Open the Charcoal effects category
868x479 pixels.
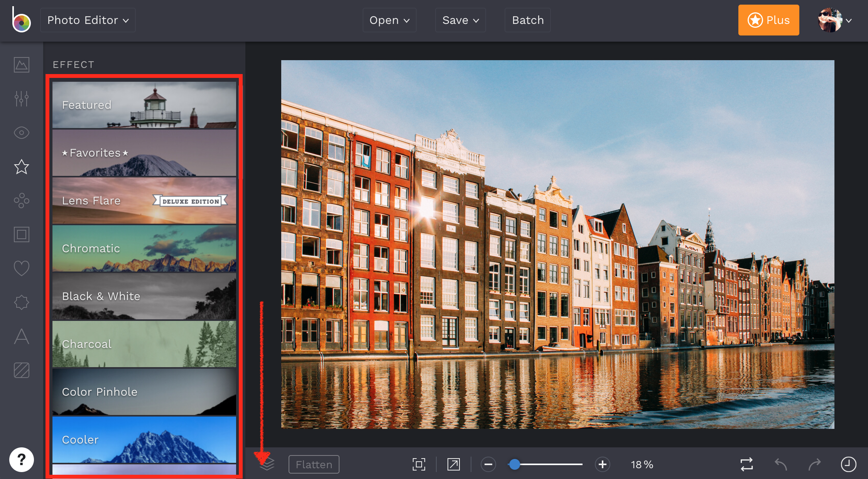pos(144,344)
